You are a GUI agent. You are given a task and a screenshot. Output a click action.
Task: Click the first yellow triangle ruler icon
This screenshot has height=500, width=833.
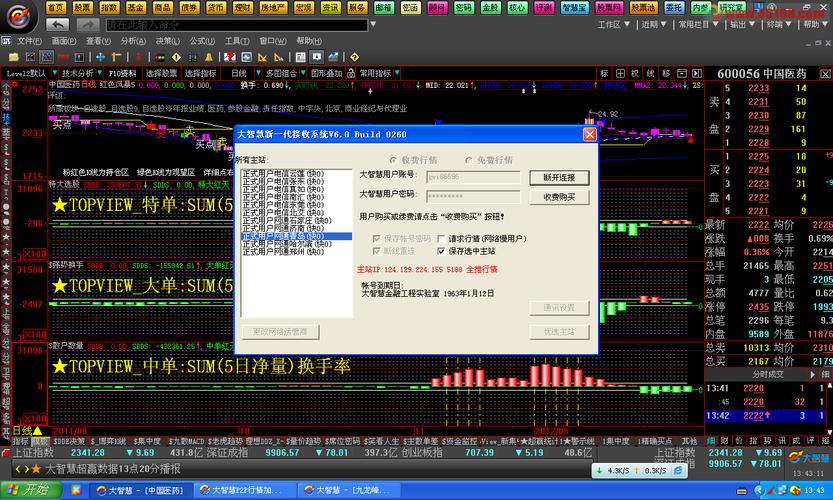tap(262, 57)
